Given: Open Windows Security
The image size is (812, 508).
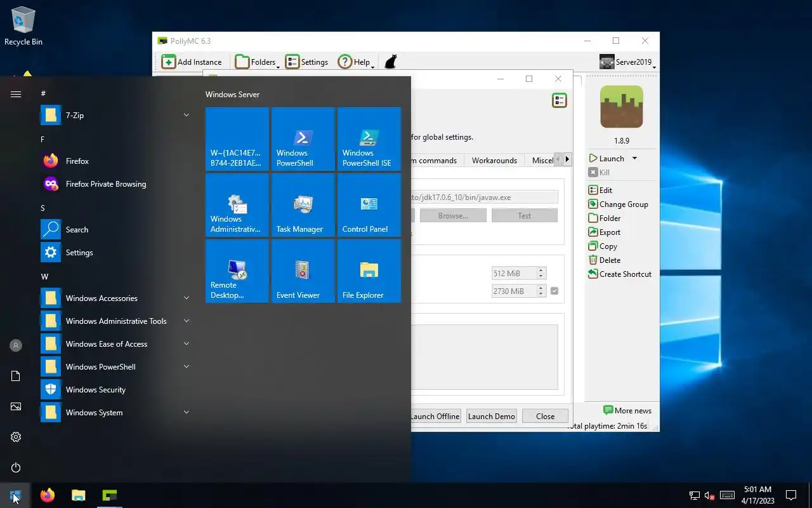Looking at the screenshot, I should pos(115,390).
